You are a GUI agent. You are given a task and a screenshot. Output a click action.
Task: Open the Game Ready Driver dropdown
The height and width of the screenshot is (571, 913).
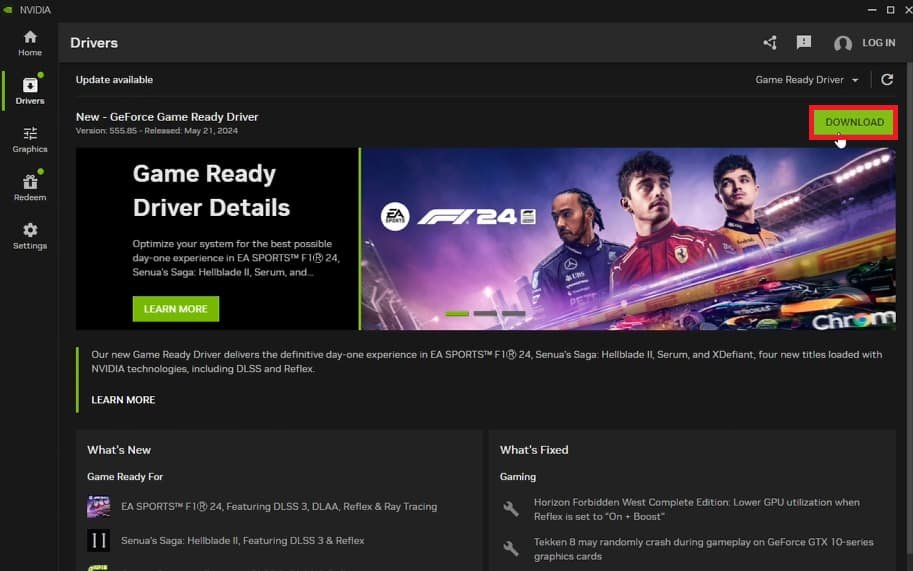coord(806,80)
